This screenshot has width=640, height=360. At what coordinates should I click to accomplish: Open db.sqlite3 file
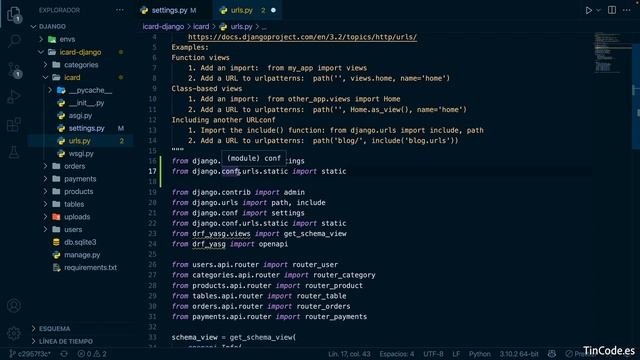coord(80,242)
